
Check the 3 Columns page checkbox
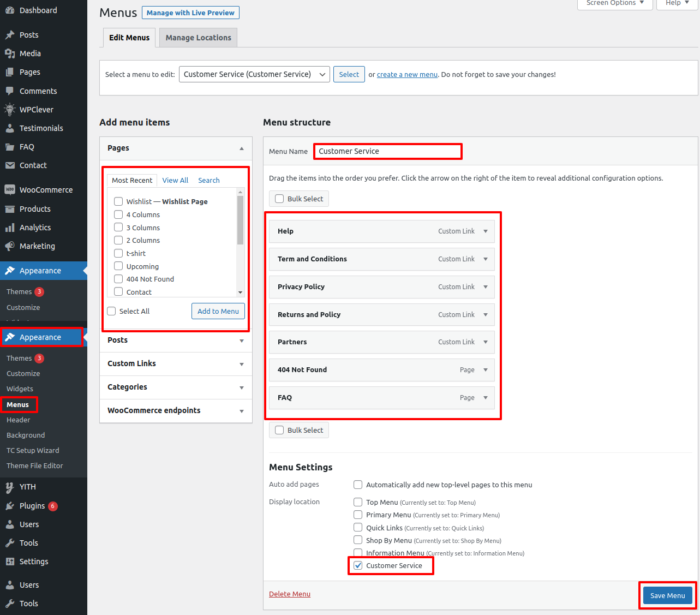click(x=118, y=227)
